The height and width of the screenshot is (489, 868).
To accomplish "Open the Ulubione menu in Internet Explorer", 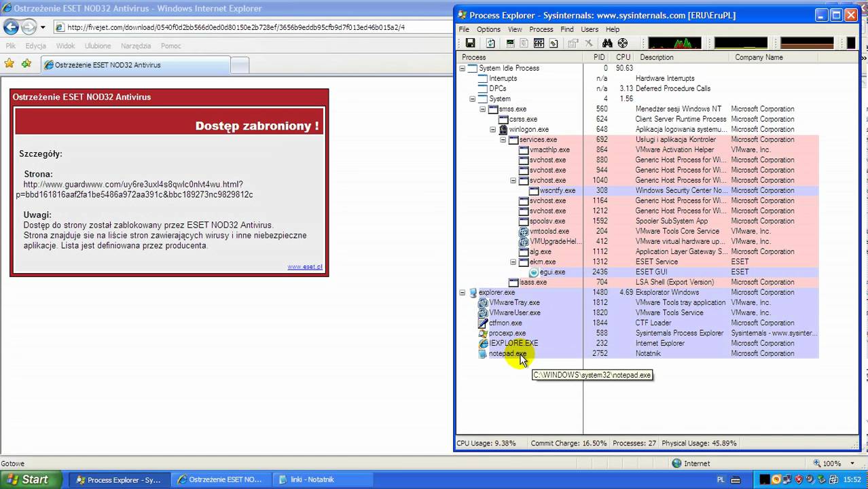I will pyautogui.click(x=98, y=46).
